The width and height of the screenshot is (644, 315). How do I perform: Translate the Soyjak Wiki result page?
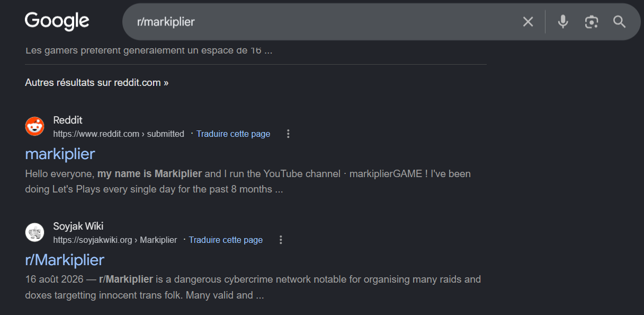point(226,240)
